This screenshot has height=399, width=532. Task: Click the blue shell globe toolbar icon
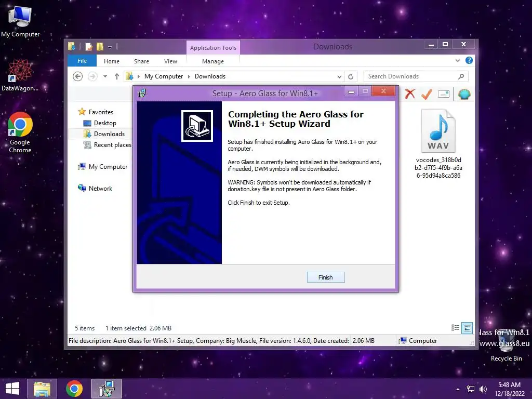click(464, 94)
